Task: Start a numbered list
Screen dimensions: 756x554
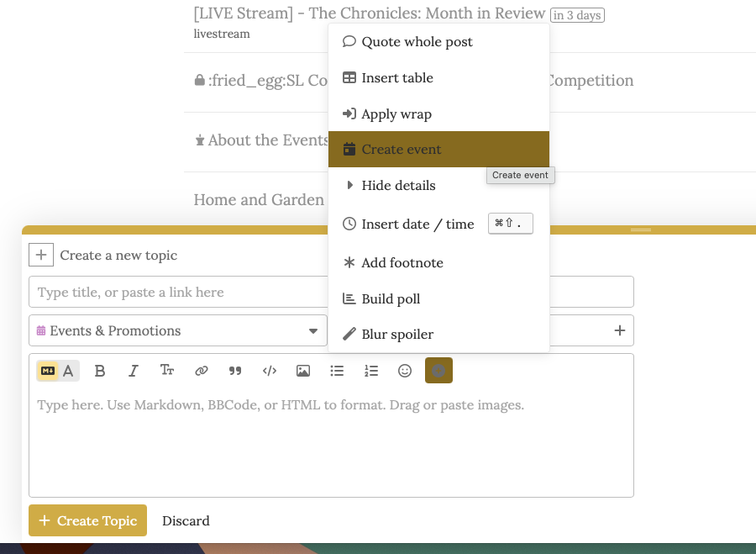Action: pos(371,371)
